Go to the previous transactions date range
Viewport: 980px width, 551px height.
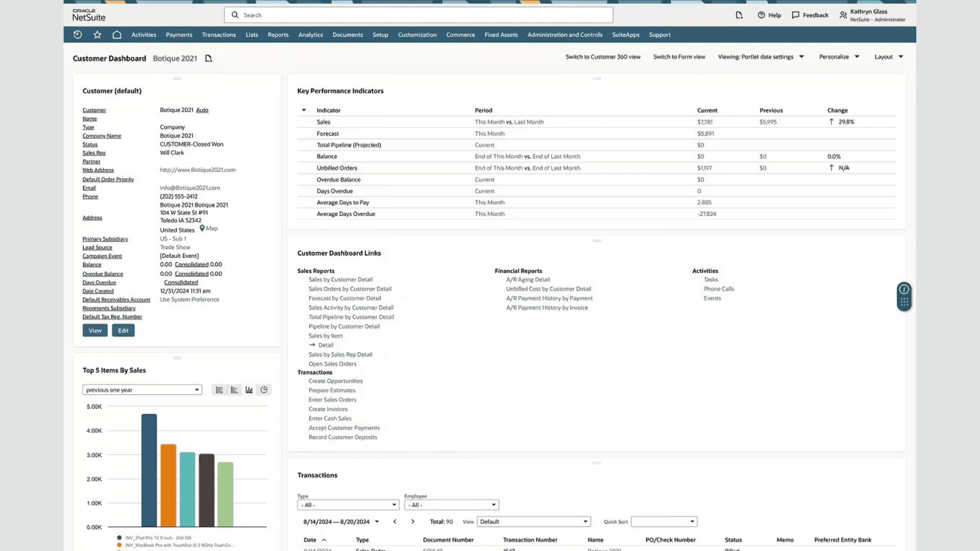tap(395, 521)
